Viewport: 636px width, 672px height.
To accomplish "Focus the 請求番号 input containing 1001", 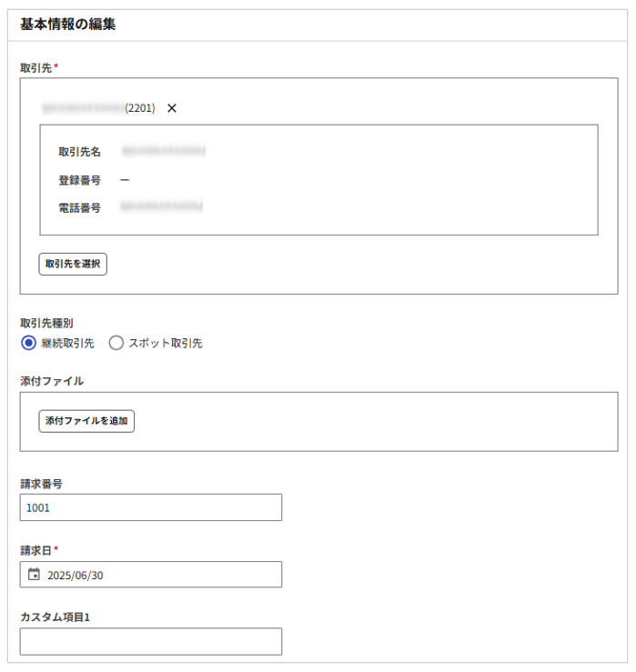I will coord(150,507).
